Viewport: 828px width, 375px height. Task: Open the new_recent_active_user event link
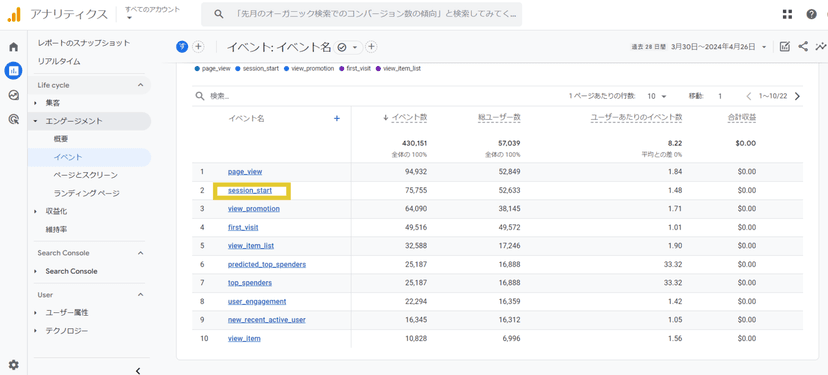point(267,320)
